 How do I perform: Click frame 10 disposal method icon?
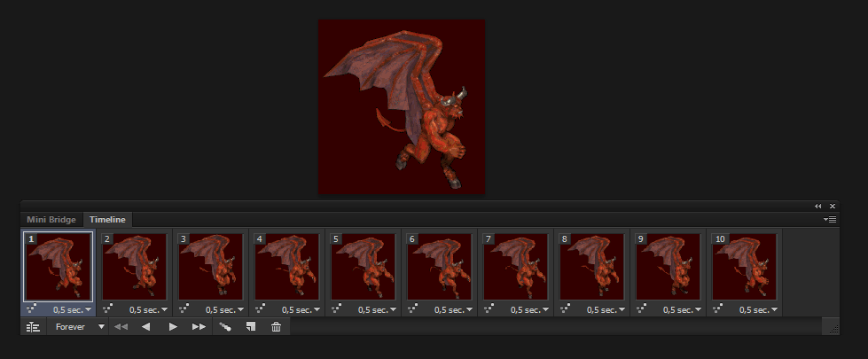point(717,308)
